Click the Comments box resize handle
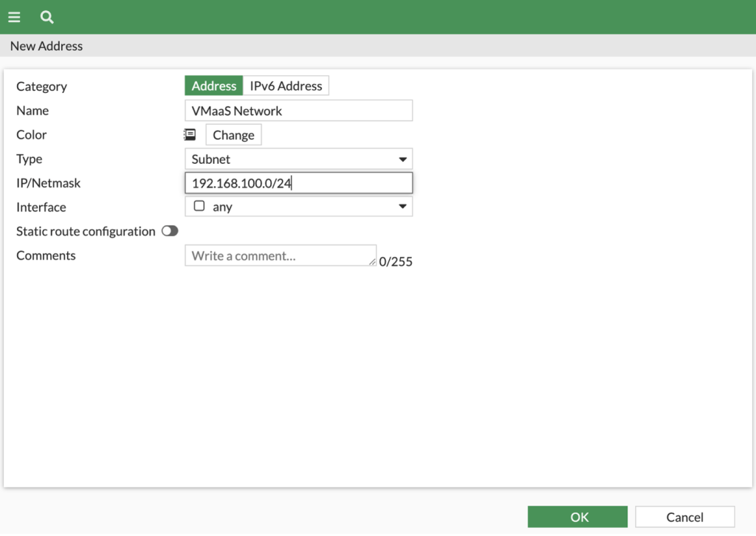This screenshot has width=756, height=536. pyautogui.click(x=372, y=261)
